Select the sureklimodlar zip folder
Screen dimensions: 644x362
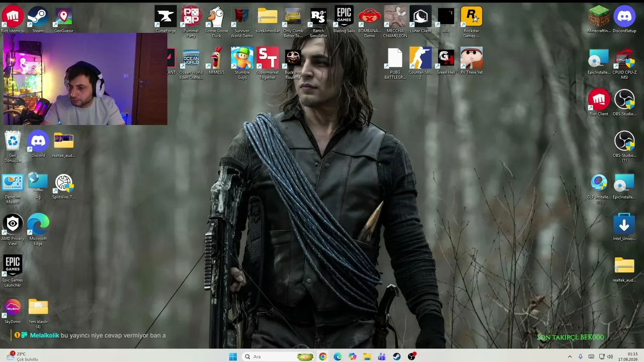tap(267, 20)
